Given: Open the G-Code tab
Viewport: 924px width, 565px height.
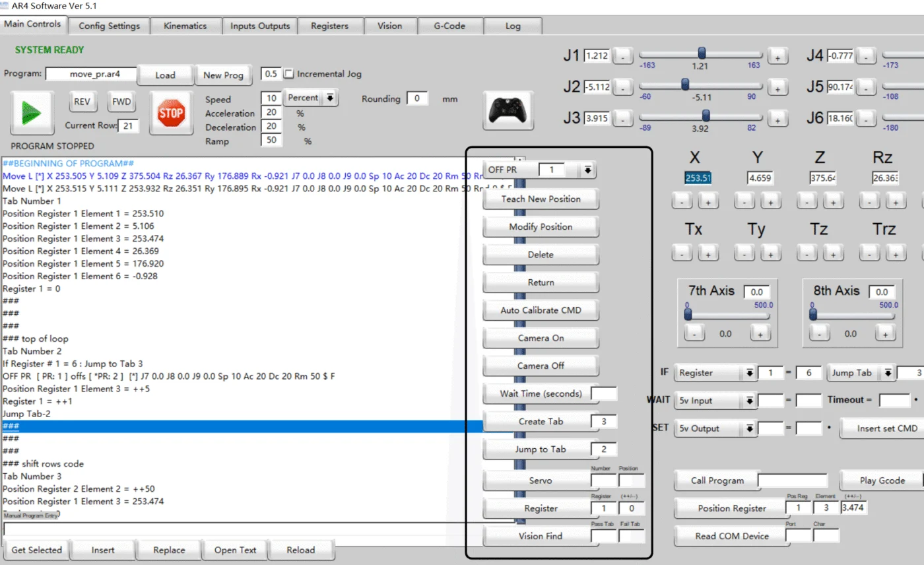Looking at the screenshot, I should pos(449,26).
